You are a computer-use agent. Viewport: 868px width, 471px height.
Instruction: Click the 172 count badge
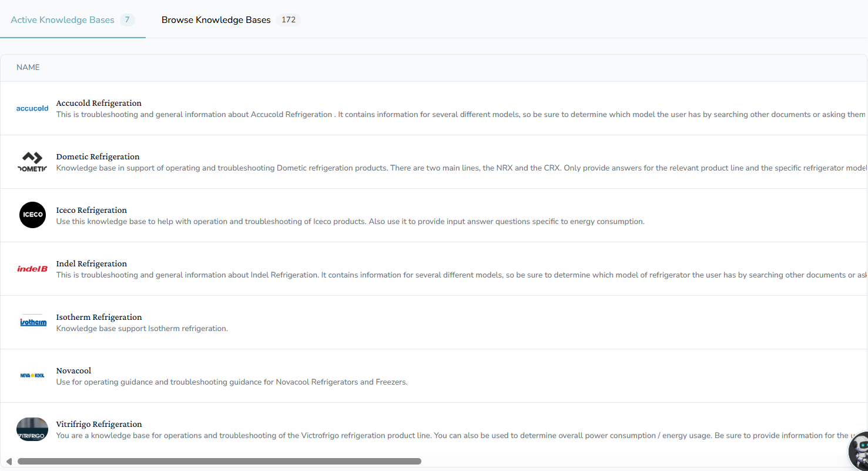(x=289, y=20)
